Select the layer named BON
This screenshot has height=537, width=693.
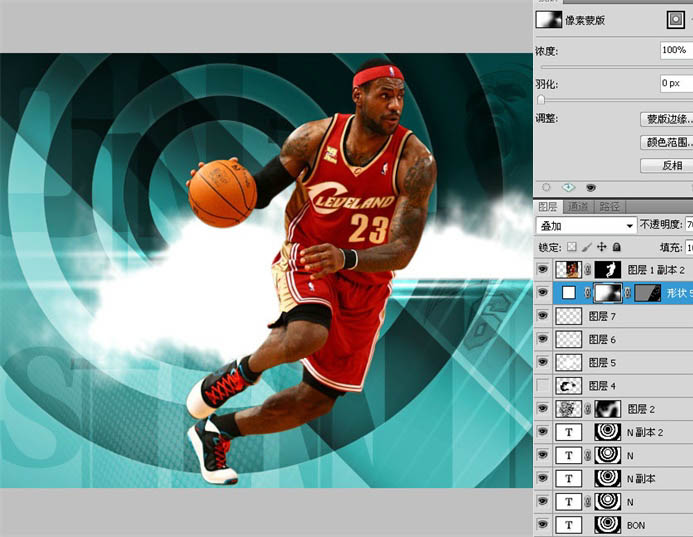[x=636, y=525]
